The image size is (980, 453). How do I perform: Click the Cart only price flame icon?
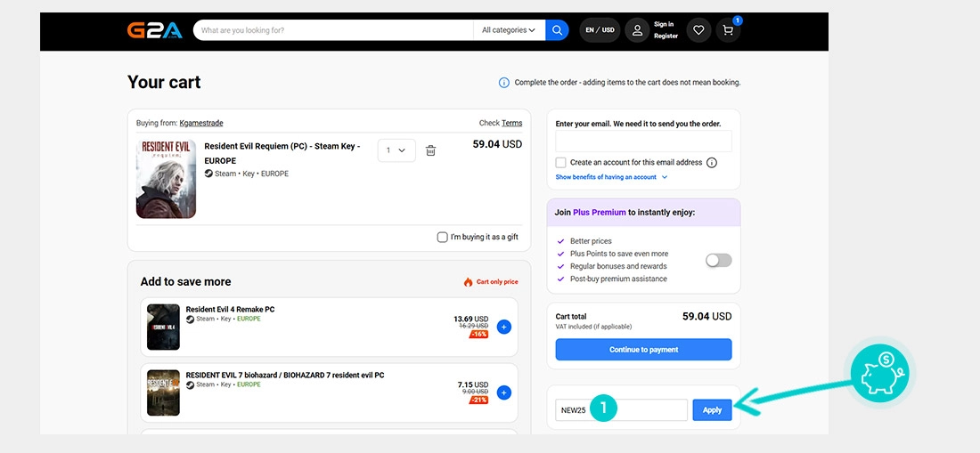(x=468, y=282)
